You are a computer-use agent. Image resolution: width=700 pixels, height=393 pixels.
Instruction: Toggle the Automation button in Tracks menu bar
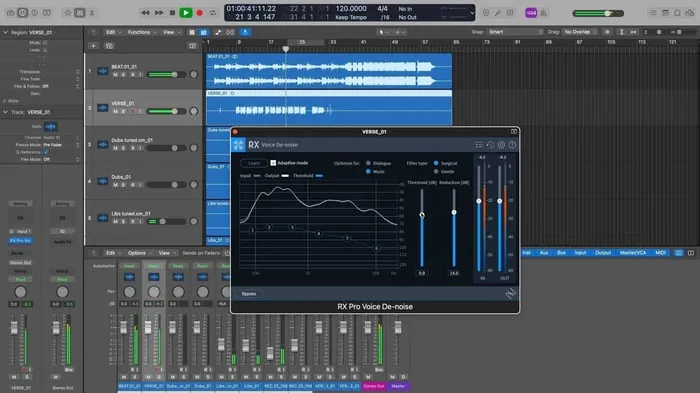coord(218,32)
